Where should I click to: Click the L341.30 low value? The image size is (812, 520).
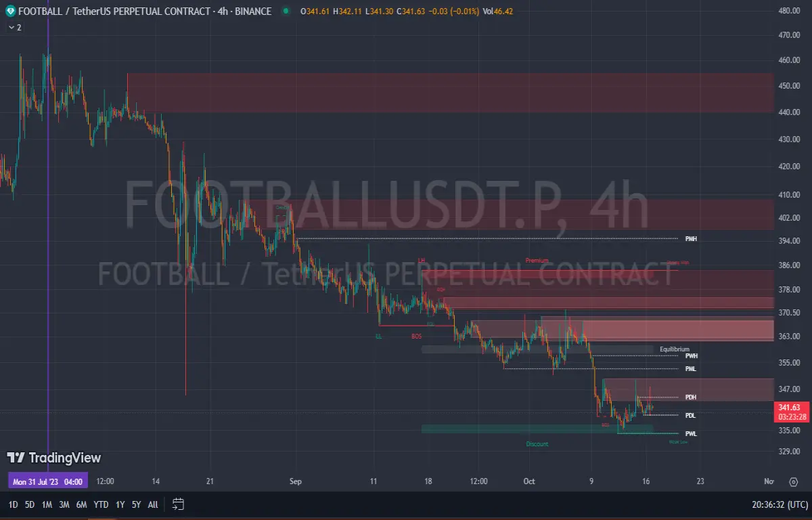click(x=378, y=12)
